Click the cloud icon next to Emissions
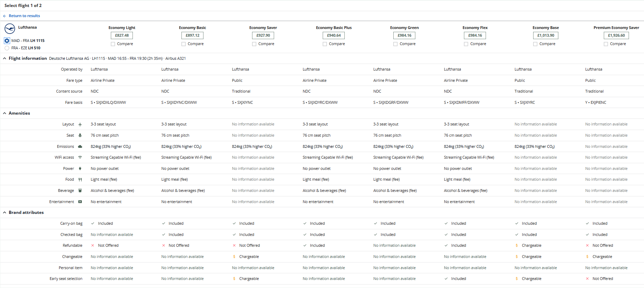Viewport: 644px width, 288px height. 80,146
